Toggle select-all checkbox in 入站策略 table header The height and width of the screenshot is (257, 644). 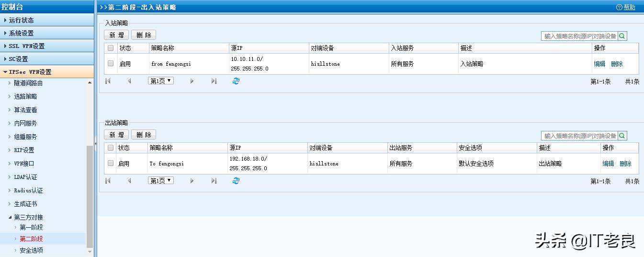[111, 48]
